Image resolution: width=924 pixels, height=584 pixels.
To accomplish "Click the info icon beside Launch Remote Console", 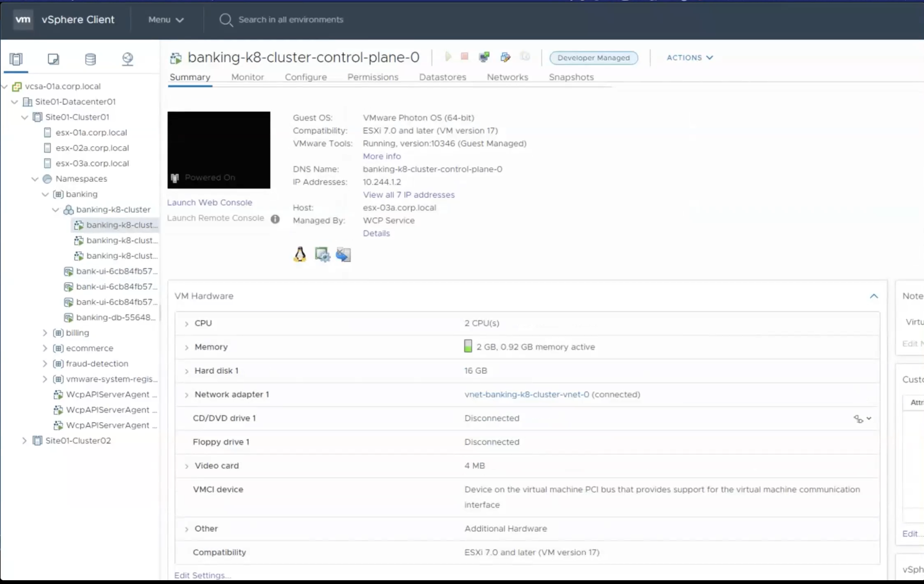I will [275, 219].
